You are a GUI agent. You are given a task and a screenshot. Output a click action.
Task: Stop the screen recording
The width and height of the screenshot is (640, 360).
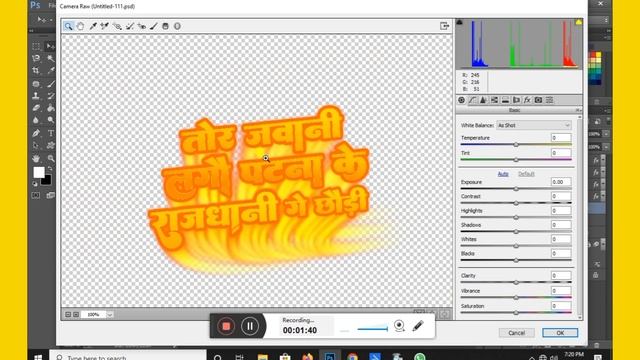pyautogui.click(x=226, y=326)
